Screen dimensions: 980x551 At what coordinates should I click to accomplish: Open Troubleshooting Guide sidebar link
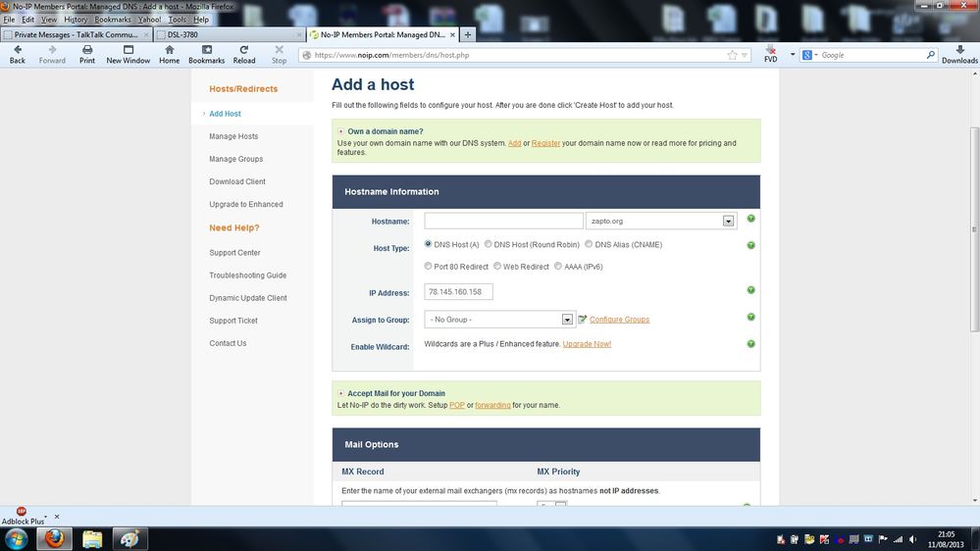click(x=247, y=275)
